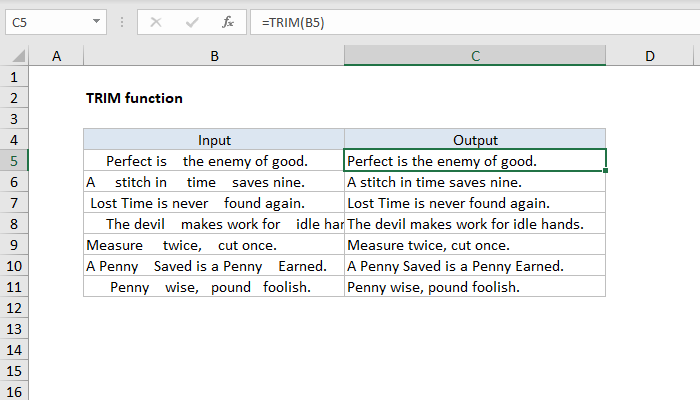The image size is (700, 400).
Task: Select row 9 header
Action: (x=14, y=245)
